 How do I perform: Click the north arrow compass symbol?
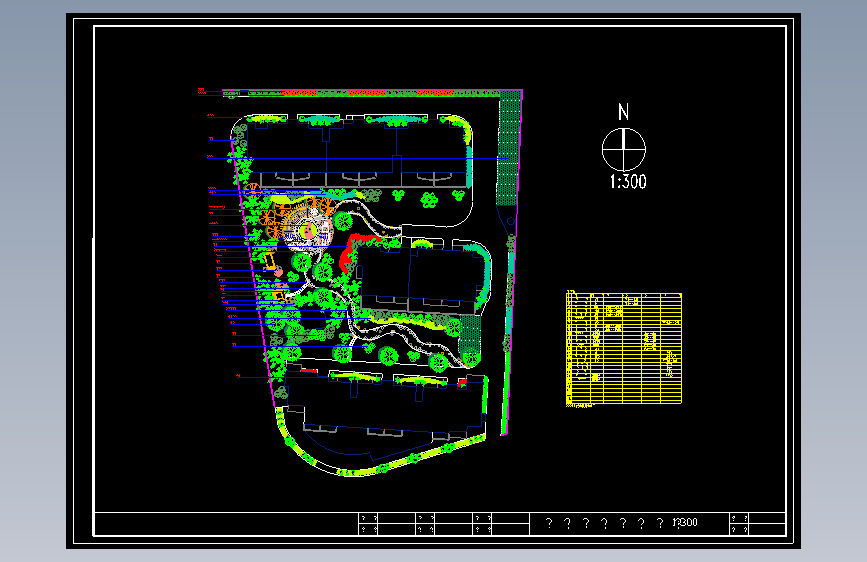click(x=624, y=149)
